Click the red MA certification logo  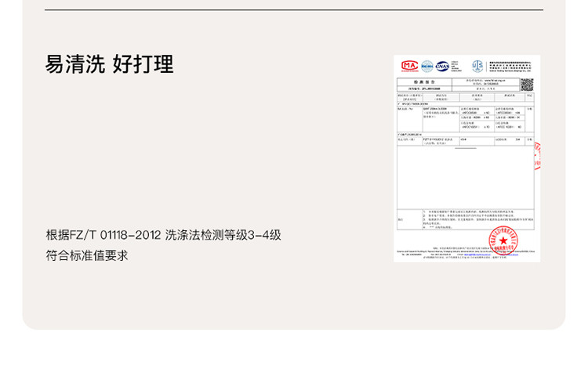click(409, 67)
